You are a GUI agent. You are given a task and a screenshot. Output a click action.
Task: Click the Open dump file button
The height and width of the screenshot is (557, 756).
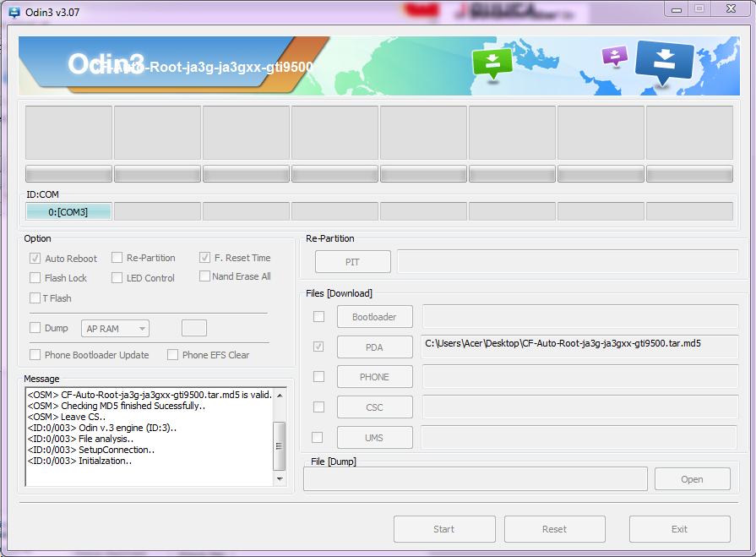[693, 479]
